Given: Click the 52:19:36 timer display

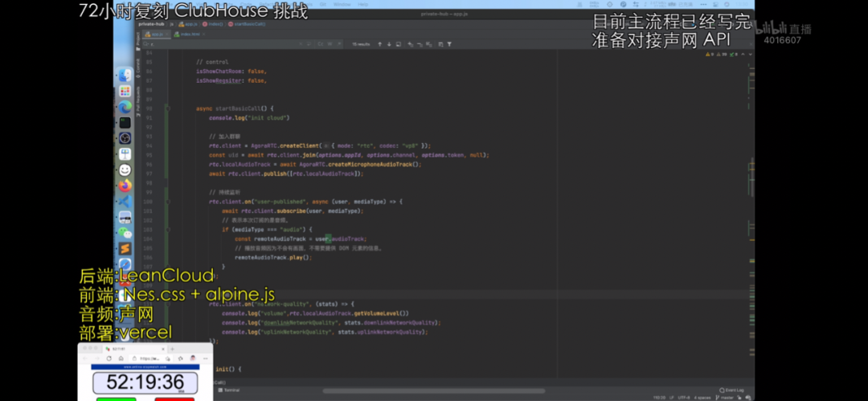Looking at the screenshot, I should point(145,383).
